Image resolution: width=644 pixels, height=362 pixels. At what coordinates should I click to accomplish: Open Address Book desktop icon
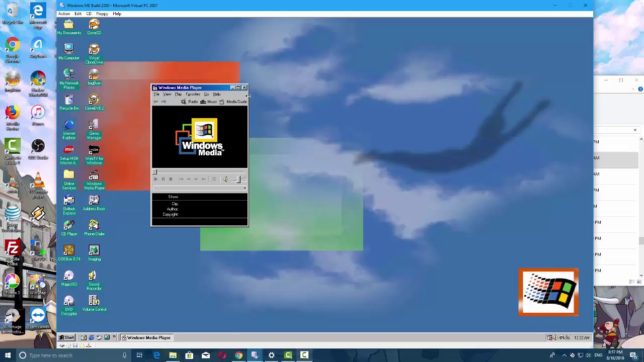[x=94, y=203]
